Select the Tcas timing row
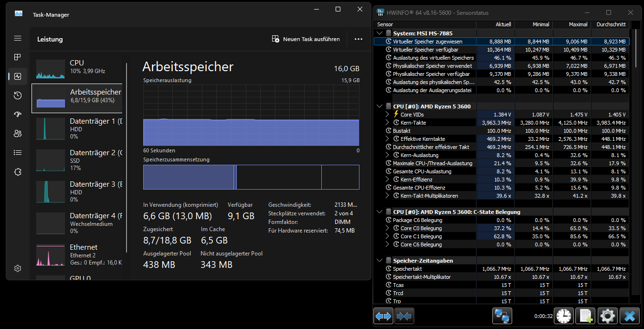This screenshot has height=329, width=644. [x=501, y=285]
